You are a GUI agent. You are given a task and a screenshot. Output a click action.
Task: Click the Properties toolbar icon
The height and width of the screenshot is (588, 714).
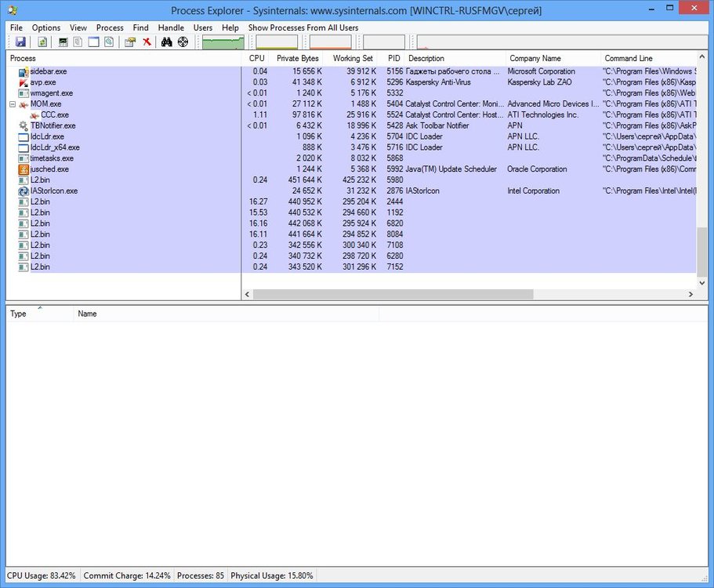click(x=130, y=42)
